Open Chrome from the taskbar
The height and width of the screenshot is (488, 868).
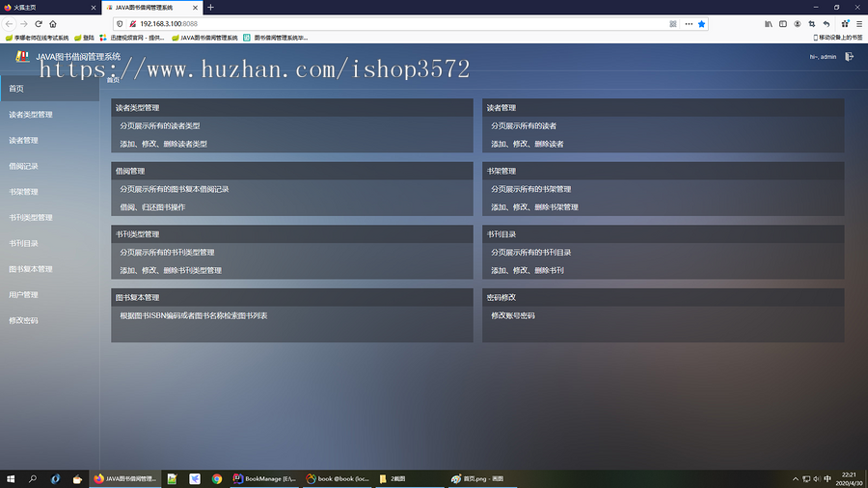216,479
